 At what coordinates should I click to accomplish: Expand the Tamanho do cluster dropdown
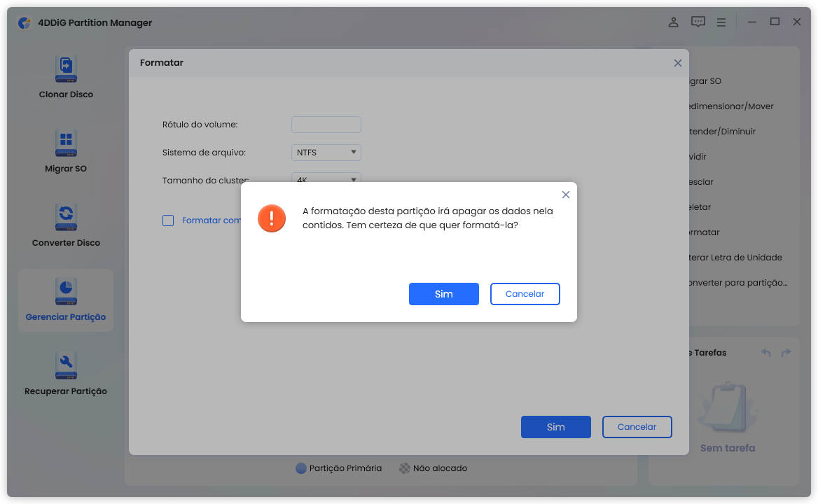326,178
